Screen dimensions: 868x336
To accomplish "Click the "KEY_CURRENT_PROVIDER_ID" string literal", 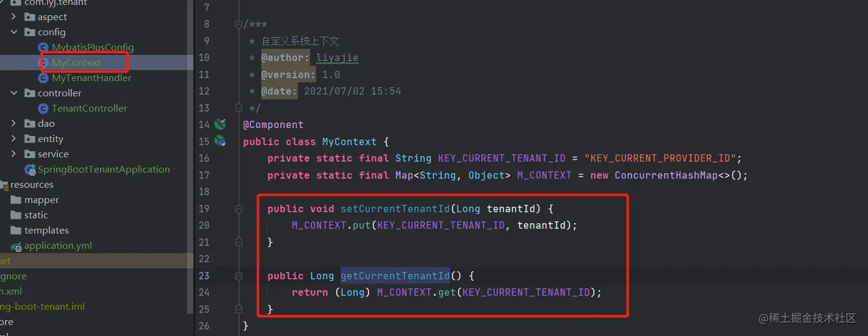I will 660,158.
